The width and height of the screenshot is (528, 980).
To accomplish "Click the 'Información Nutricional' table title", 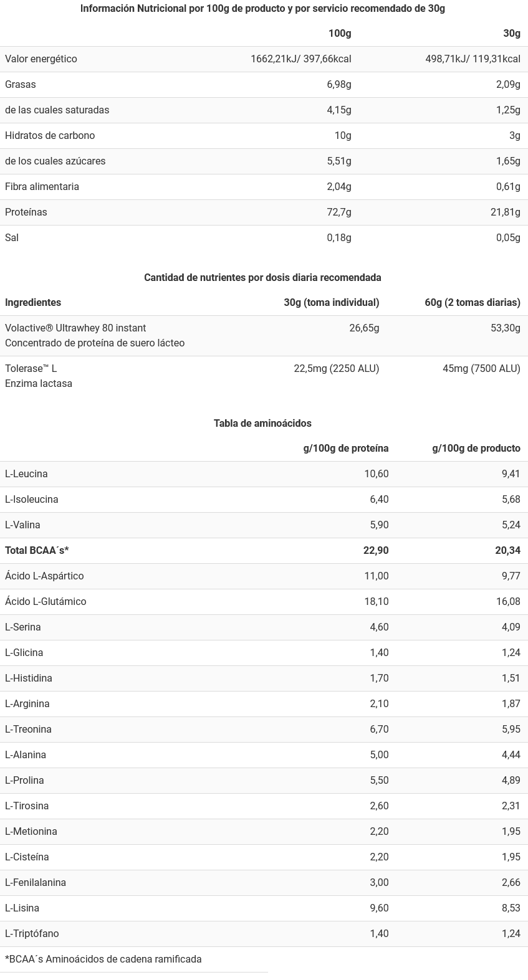I will click(x=262, y=9).
